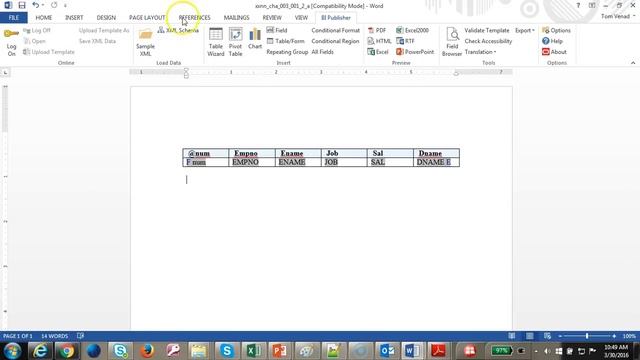
Task: Save the document from quick access toolbar
Action: tap(22, 5)
